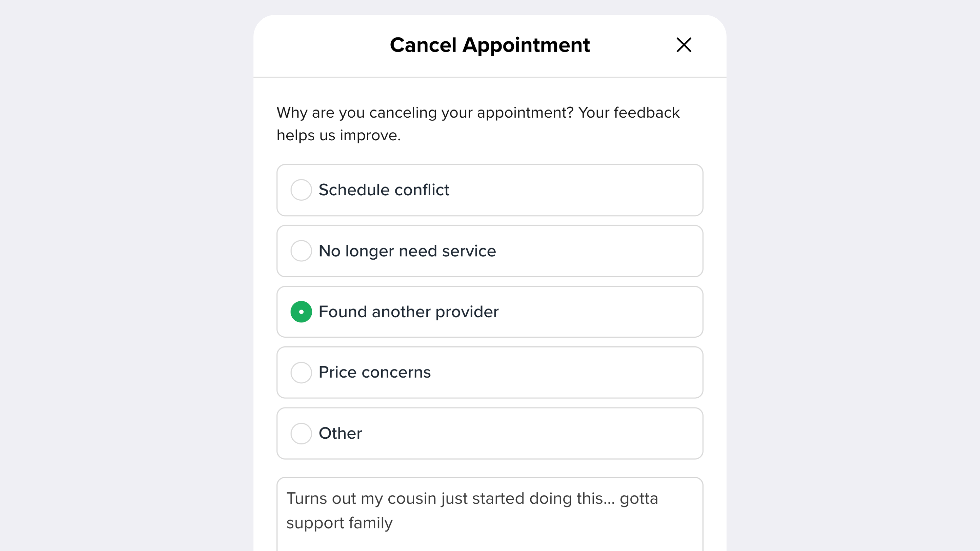Pick the Price concerns radio button

tap(301, 372)
